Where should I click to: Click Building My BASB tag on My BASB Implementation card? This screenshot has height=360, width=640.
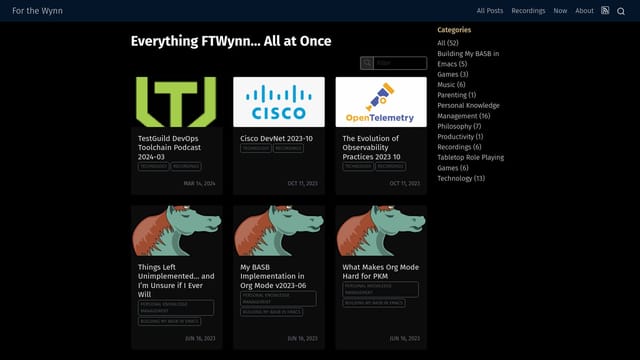[x=271, y=312]
